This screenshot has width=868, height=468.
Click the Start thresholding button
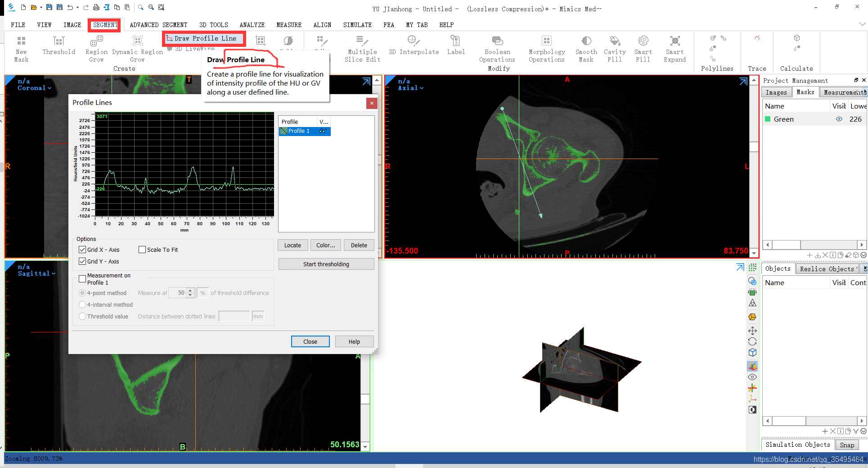pos(326,264)
